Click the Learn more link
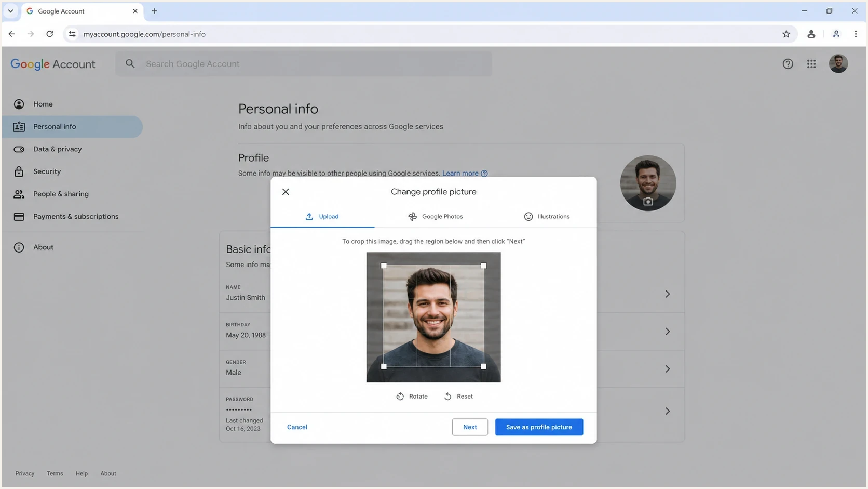The height and width of the screenshot is (489, 868). click(x=460, y=174)
